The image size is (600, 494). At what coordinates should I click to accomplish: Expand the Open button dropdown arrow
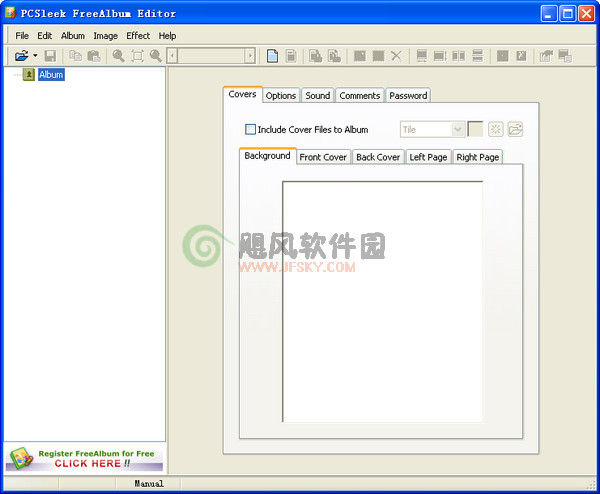pos(35,56)
